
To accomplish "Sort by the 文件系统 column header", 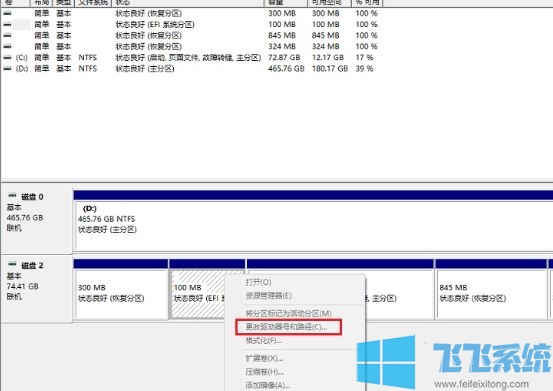I will click(93, 3).
